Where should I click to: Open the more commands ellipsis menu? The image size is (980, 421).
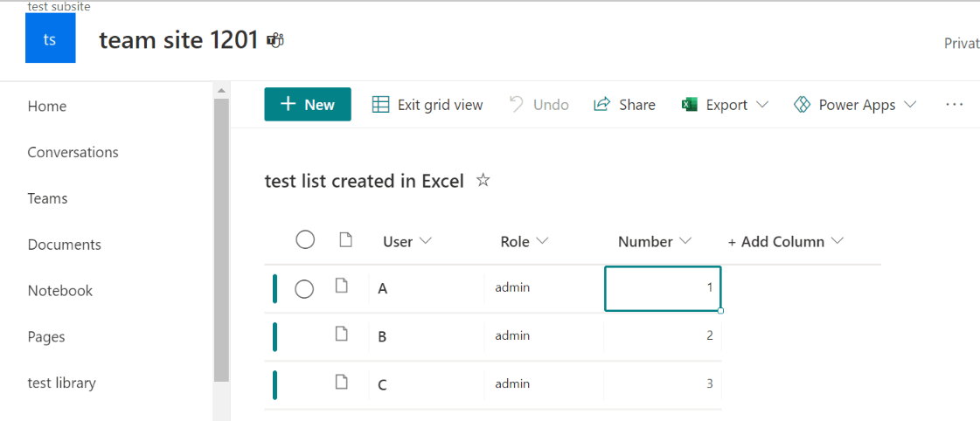coord(955,104)
